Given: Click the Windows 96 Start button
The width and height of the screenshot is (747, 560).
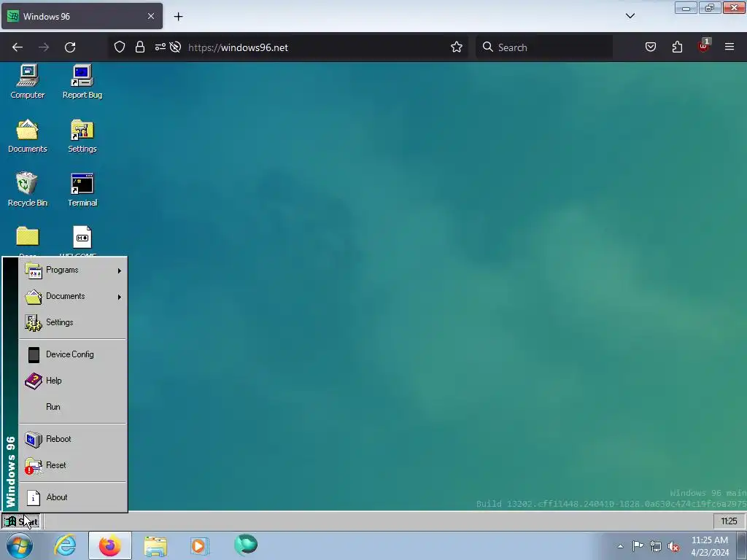Looking at the screenshot, I should point(21,521).
